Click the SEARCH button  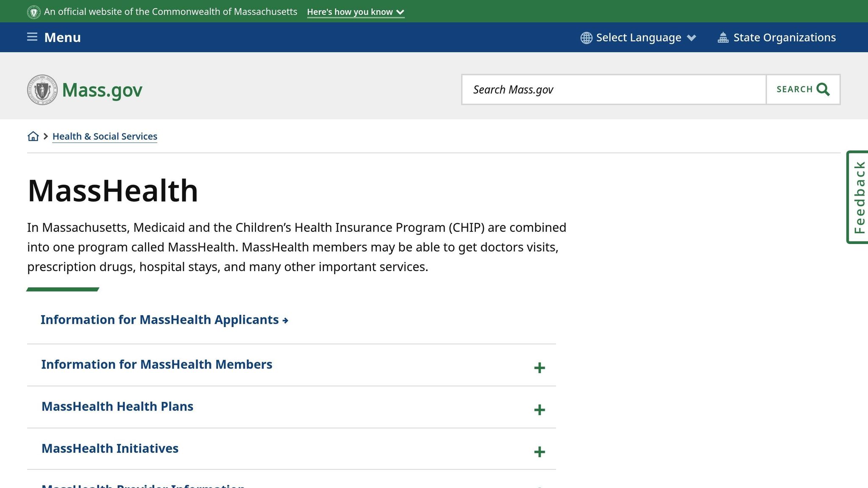pos(802,89)
